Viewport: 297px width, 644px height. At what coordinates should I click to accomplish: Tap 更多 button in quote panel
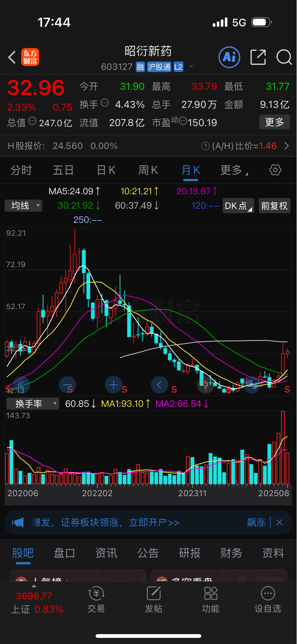point(275,122)
